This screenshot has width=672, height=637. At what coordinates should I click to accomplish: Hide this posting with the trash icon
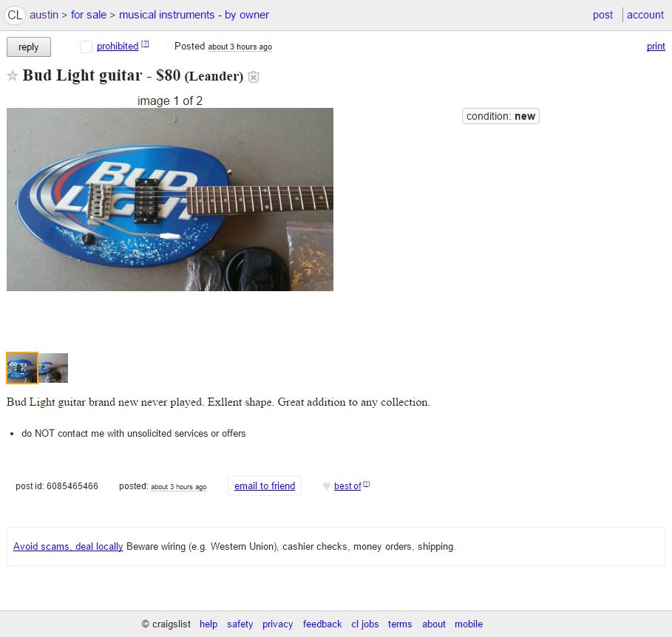click(254, 77)
